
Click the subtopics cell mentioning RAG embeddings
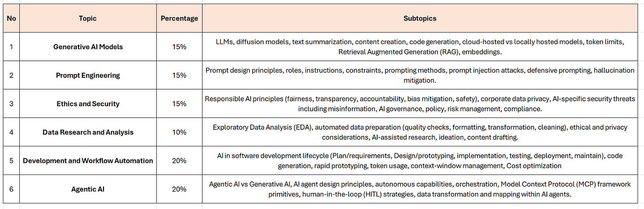pyautogui.click(x=420, y=46)
